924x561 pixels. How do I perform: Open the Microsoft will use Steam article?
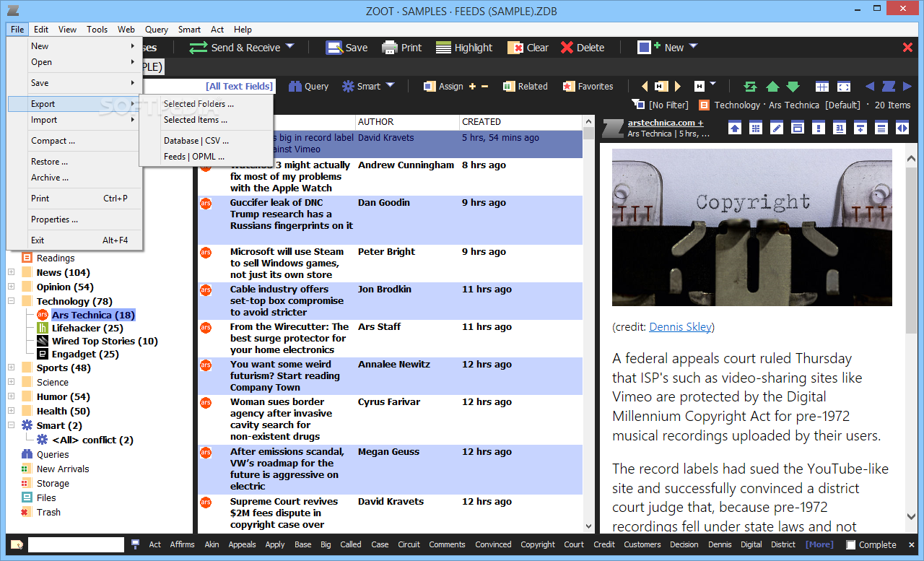click(287, 263)
